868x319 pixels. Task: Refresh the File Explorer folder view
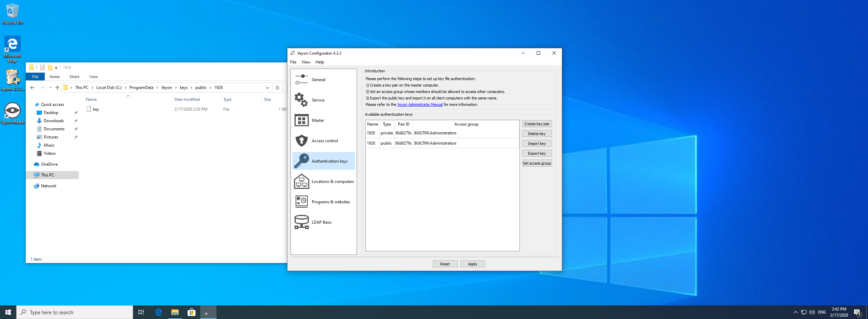(278, 88)
